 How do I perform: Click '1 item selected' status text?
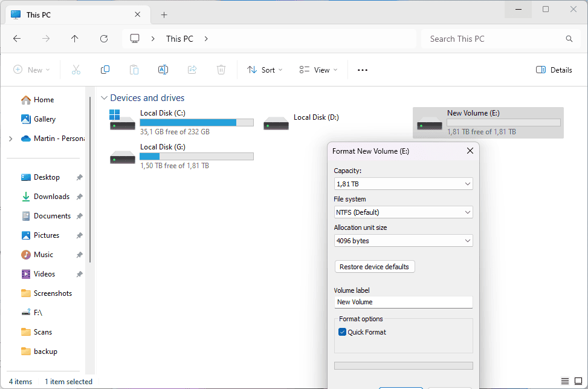69,382
